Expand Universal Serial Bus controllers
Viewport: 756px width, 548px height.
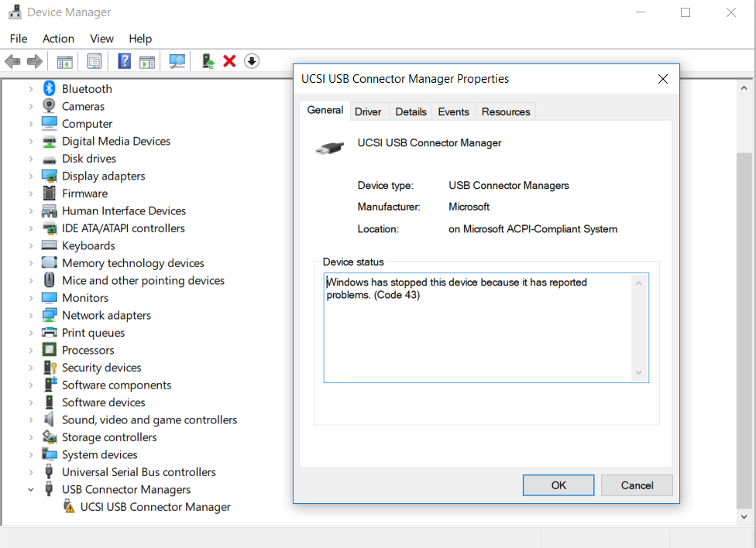(31, 472)
